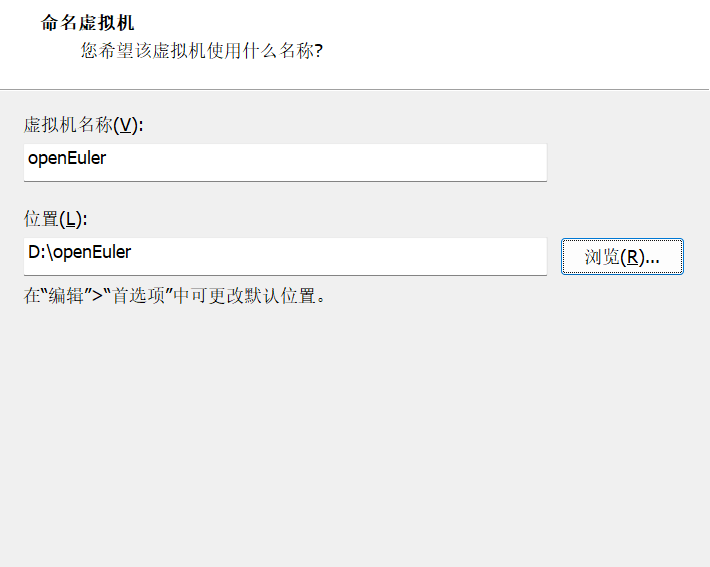The image size is (710, 567).
Task: Click the underlined R on the browse button
Action: tap(632, 257)
